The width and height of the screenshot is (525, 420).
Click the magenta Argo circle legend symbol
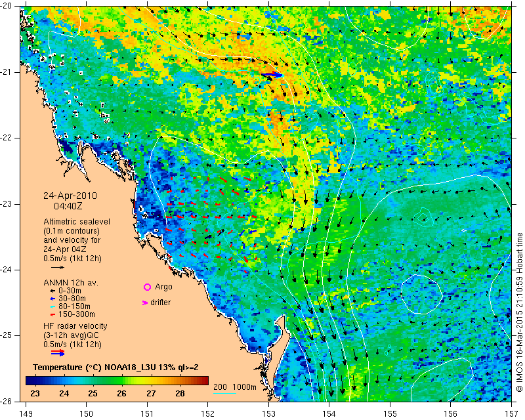pyautogui.click(x=147, y=287)
